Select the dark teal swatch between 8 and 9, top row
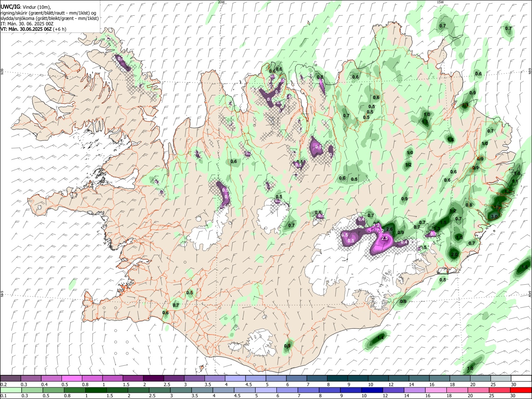 coord(337,379)
